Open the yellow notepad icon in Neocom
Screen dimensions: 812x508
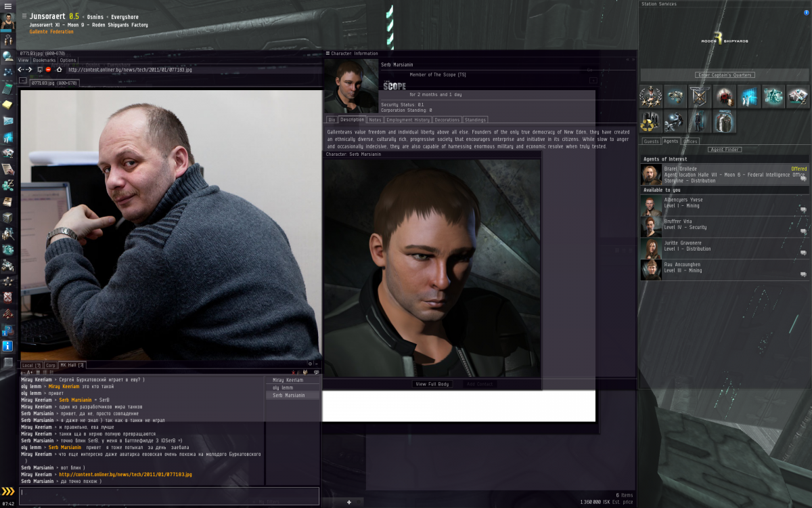[7, 104]
